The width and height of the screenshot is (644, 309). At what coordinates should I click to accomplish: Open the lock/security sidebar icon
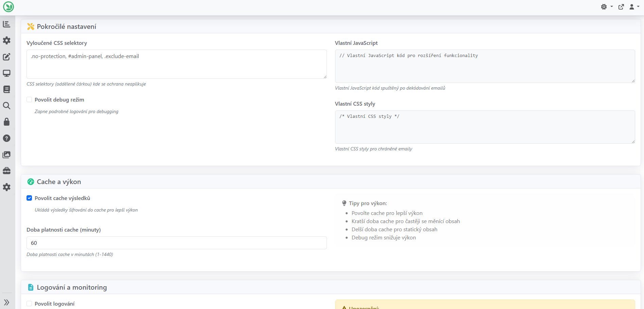coord(6,122)
